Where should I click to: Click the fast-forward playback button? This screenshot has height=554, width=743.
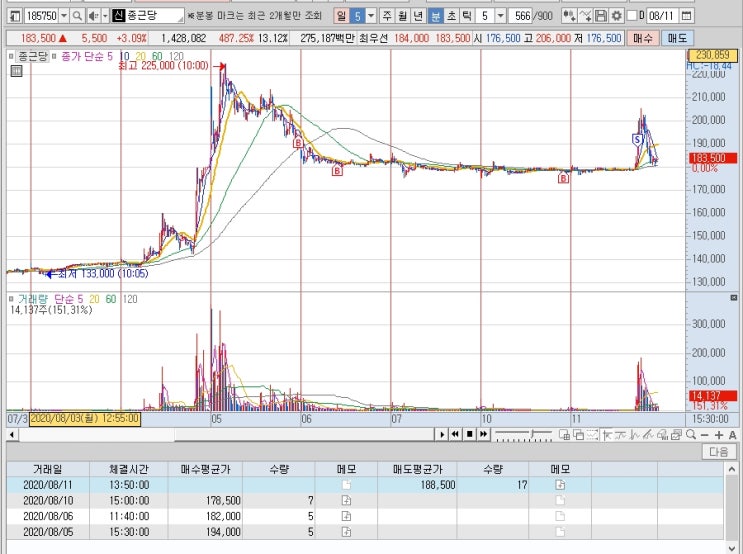click(483, 434)
